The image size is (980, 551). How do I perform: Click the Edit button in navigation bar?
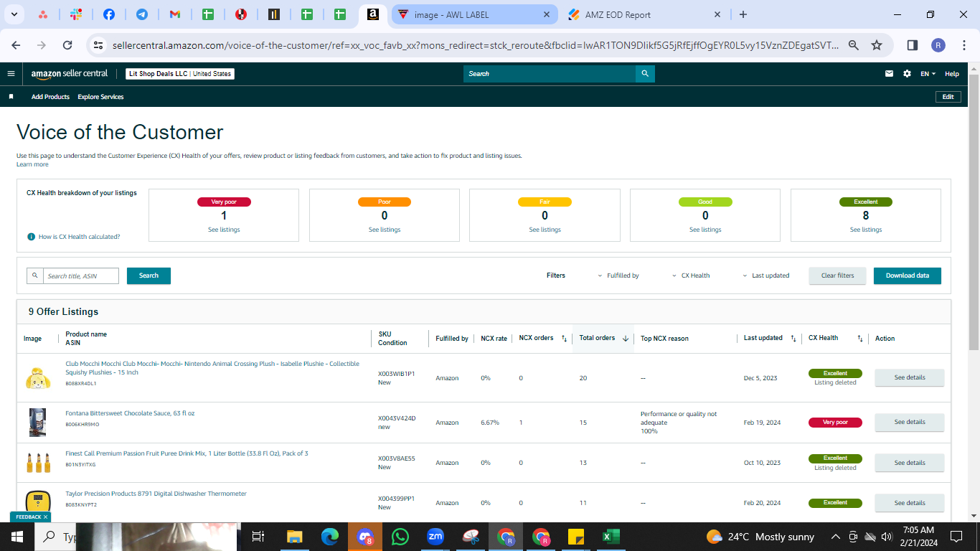tap(948, 97)
